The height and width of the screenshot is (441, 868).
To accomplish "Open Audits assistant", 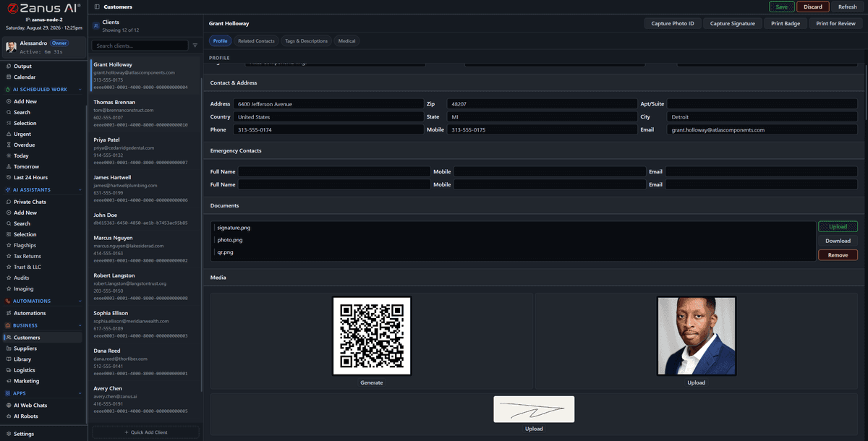I will tap(22, 278).
